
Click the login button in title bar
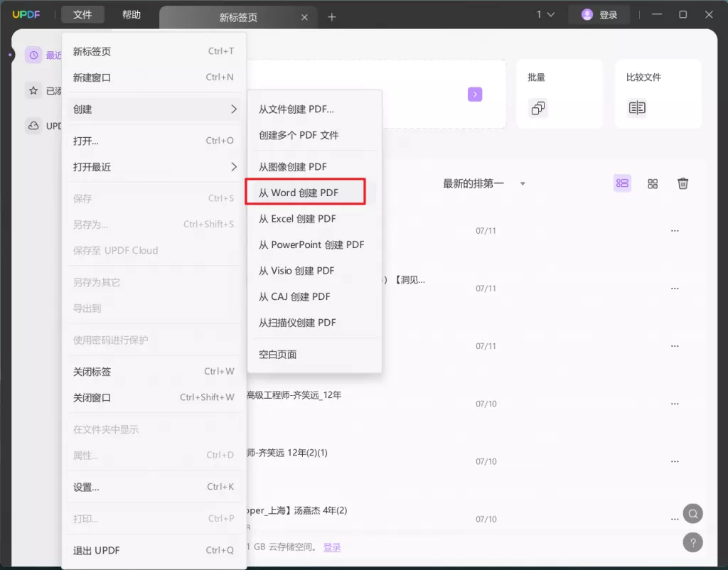[x=599, y=14]
